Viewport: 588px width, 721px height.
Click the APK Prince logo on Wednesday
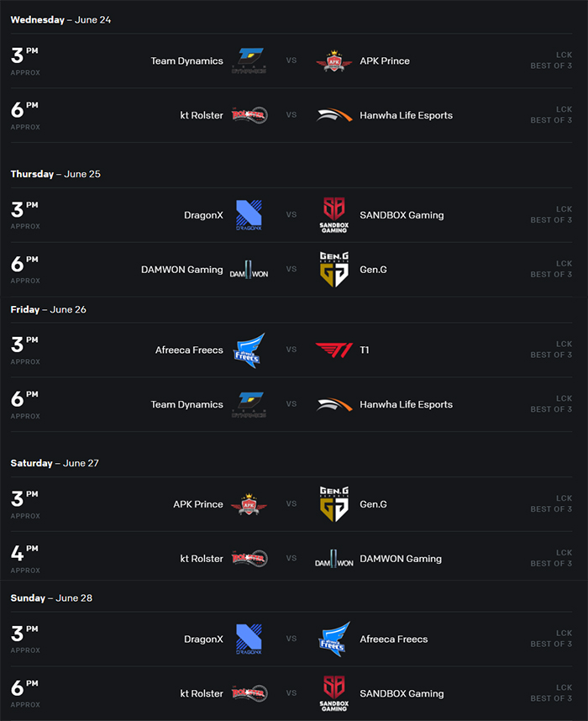click(334, 61)
